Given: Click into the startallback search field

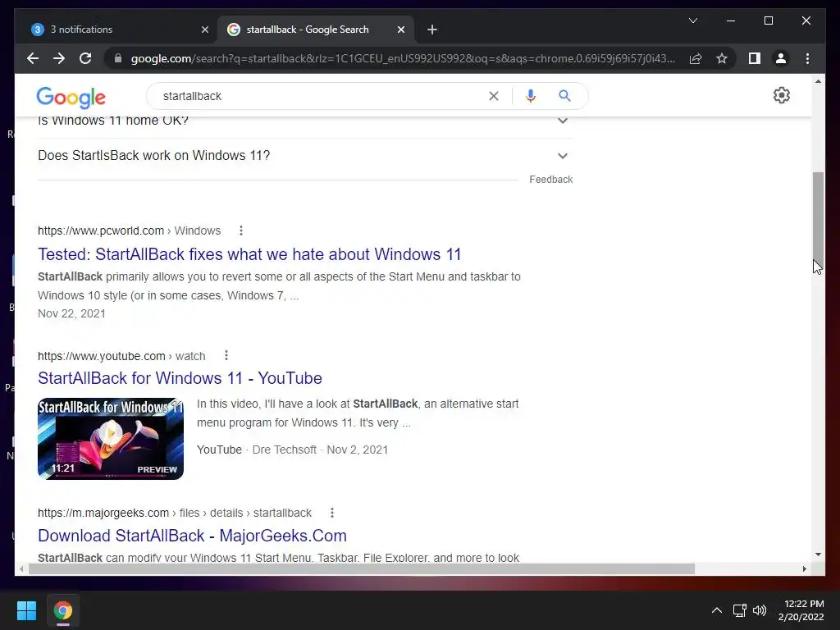Looking at the screenshot, I should (322, 96).
